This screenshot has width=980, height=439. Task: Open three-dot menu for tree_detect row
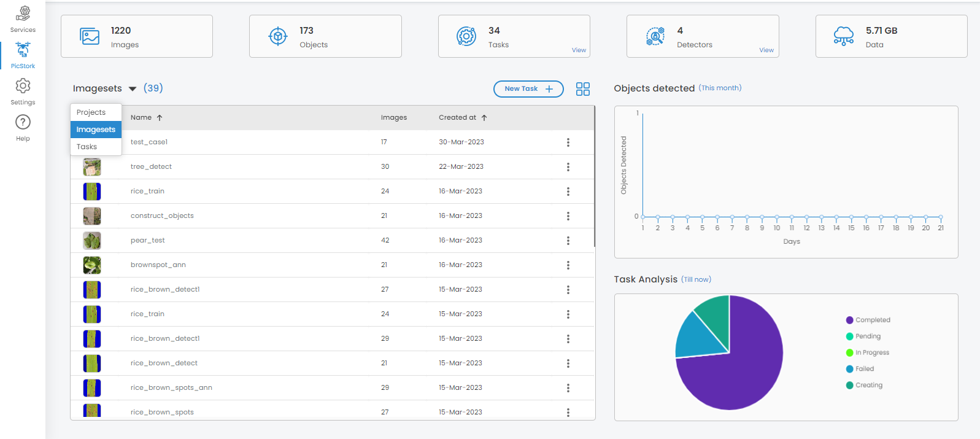[568, 167]
